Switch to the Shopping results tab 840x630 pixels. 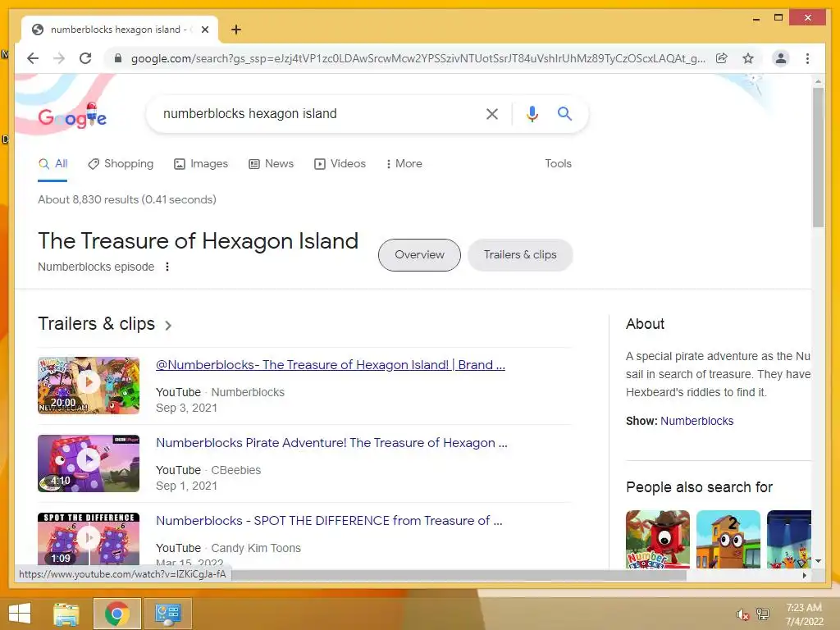(121, 163)
